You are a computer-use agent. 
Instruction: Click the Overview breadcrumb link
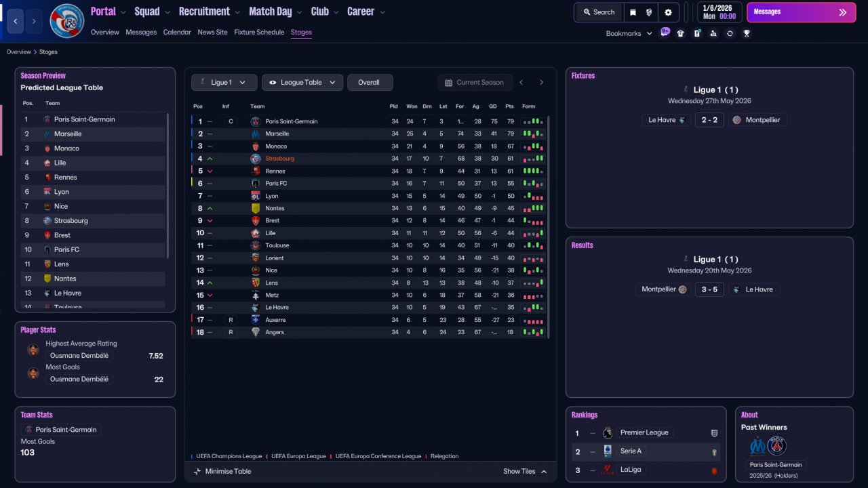click(19, 52)
